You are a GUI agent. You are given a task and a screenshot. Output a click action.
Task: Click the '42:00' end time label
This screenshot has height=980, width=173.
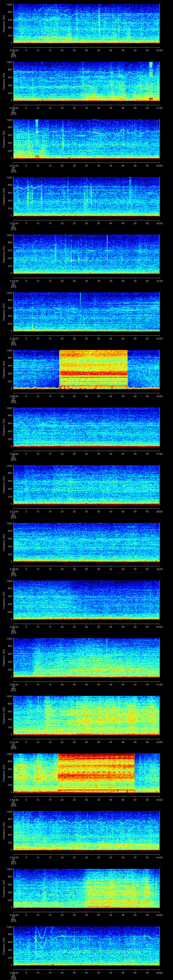pyautogui.click(x=160, y=742)
